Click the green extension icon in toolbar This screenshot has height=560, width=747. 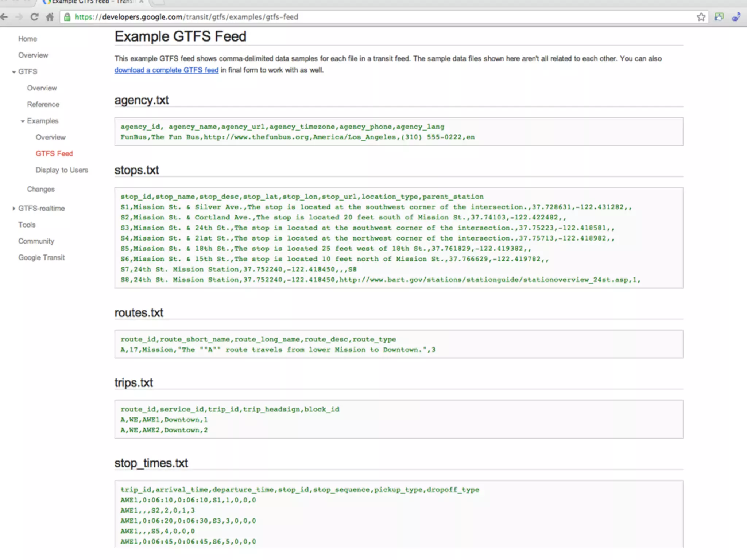click(719, 17)
